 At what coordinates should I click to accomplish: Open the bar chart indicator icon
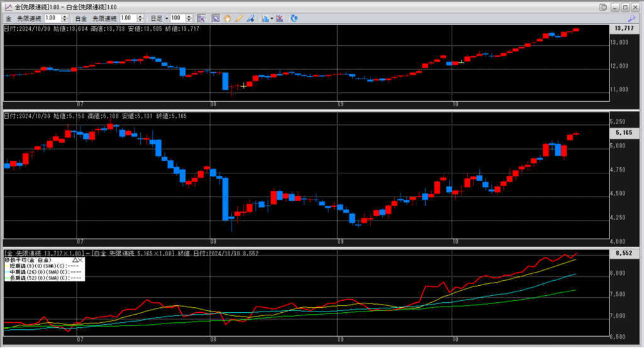pyautogui.click(x=263, y=18)
